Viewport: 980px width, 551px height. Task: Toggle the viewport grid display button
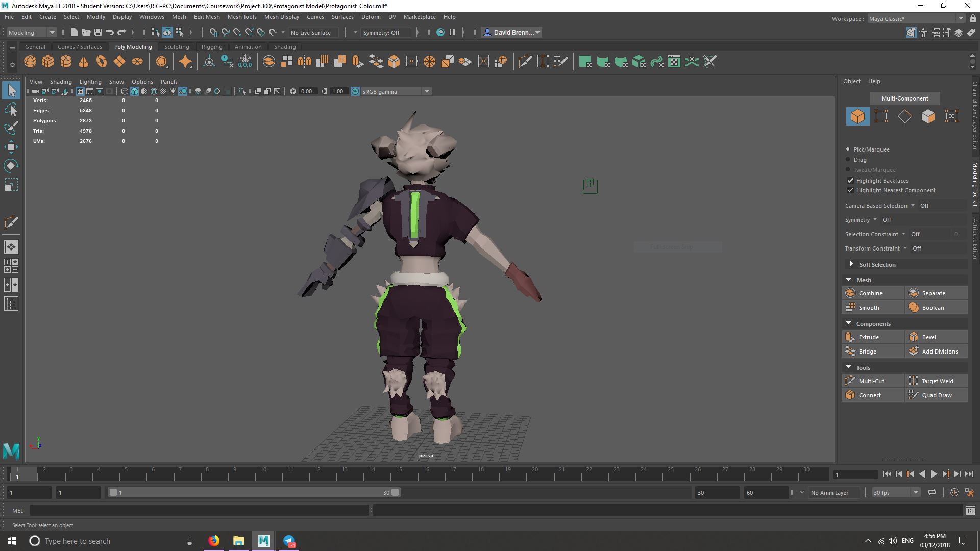[80, 91]
